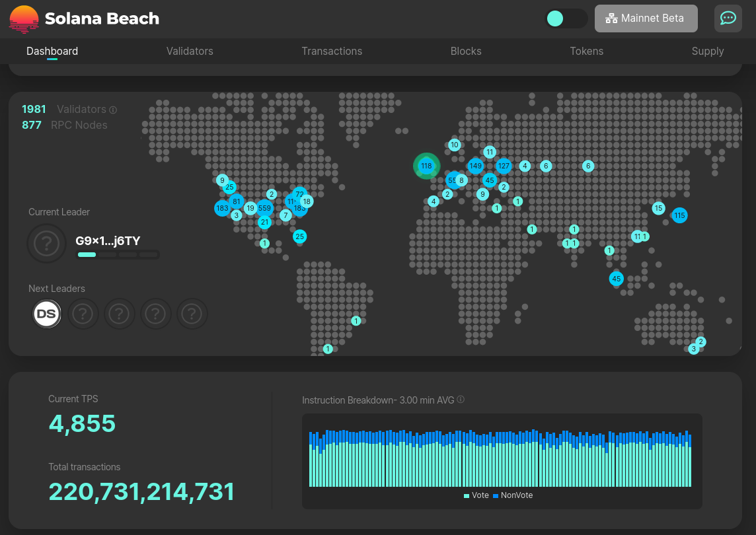Viewport: 756px width, 535px height.
Task: Click the G9x1...j6TY leader address link
Action: (108, 241)
